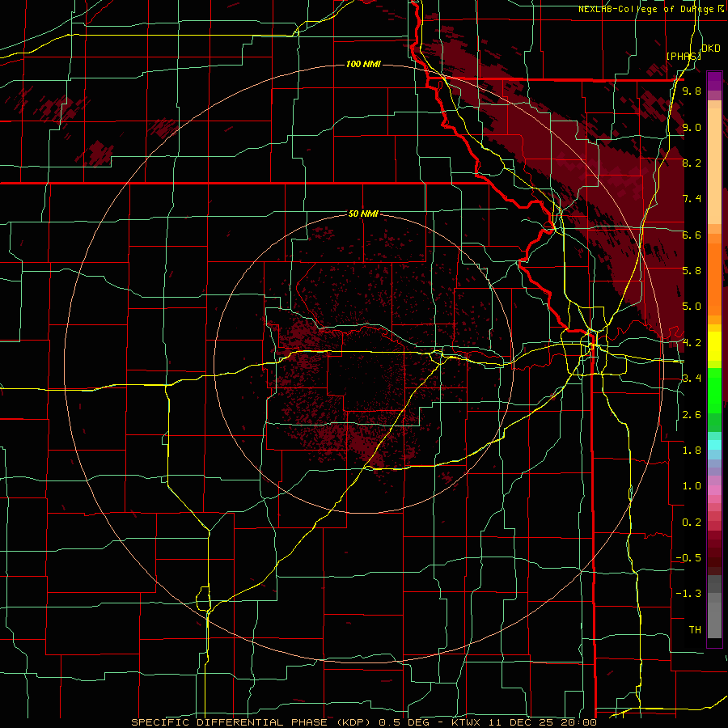
Task: Click the 4.2 value on color scale
Action: point(692,343)
